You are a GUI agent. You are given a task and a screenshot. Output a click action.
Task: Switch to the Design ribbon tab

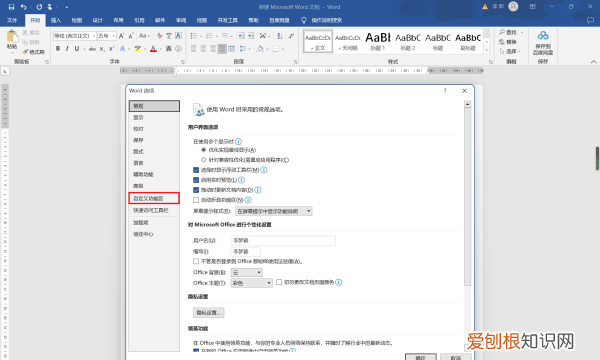[x=98, y=20]
